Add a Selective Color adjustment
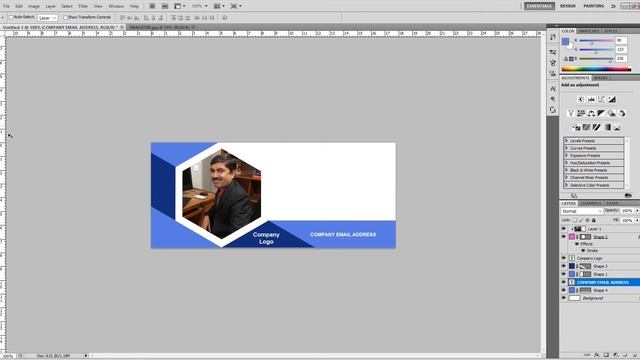640x360 pixels. pyautogui.click(x=617, y=127)
